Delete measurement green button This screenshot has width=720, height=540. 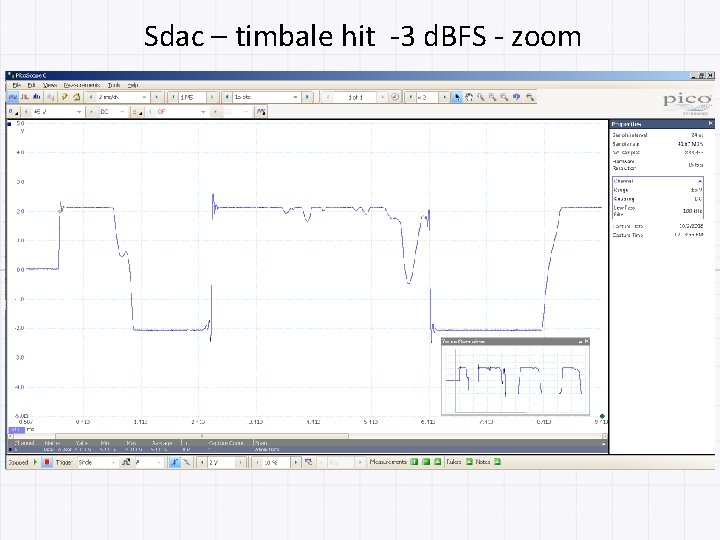tap(438, 462)
